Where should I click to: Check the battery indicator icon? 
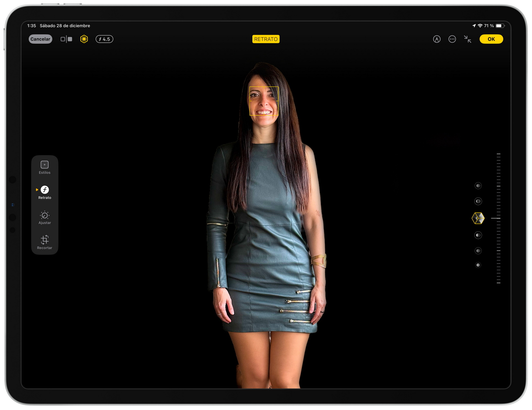[x=500, y=26]
